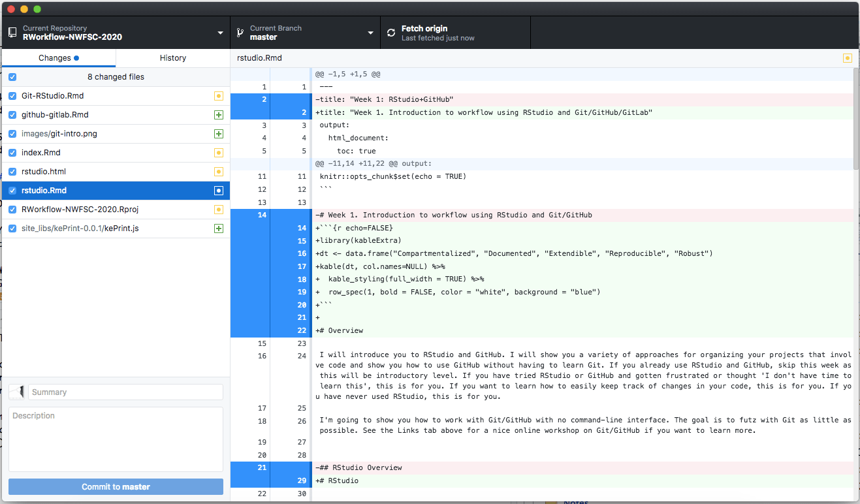The height and width of the screenshot is (504, 860).
Task: Select the rstudio.html file row
Action: pyautogui.click(x=116, y=172)
